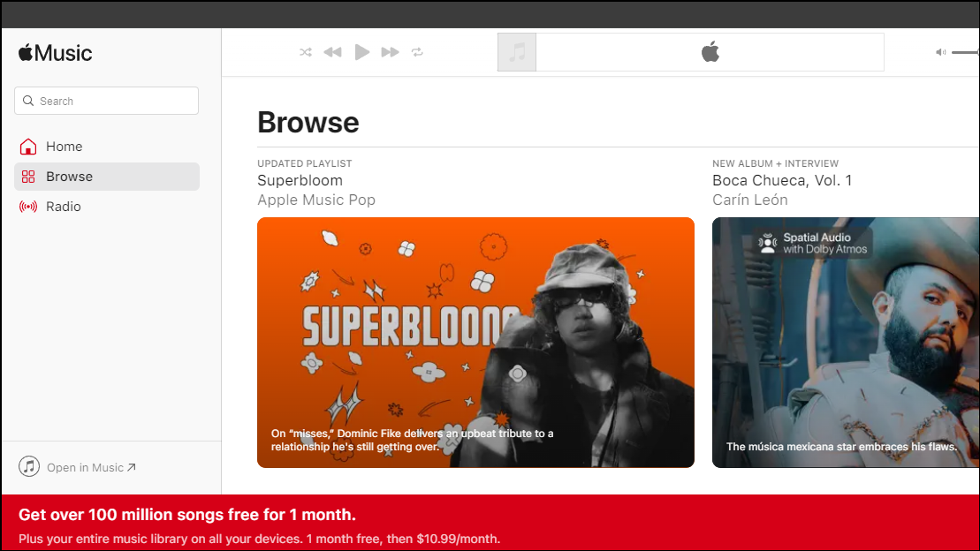Screen dimensions: 980x551
Task: Click the NEW ALBUM + INTERVIEW label
Action: [775, 163]
